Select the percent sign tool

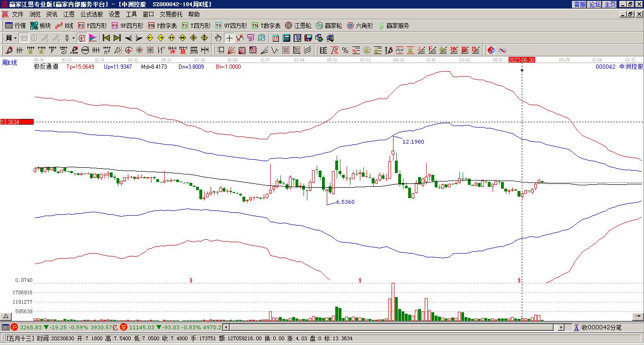click(345, 50)
